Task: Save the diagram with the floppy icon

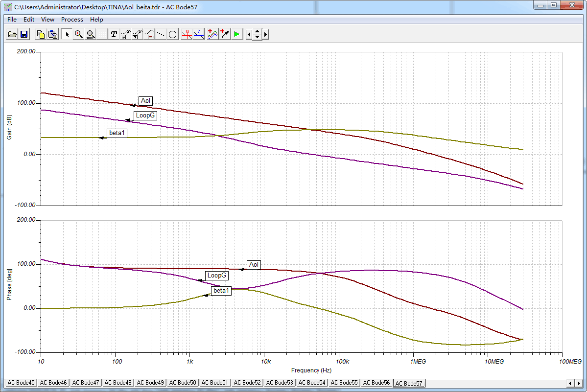Action: click(24, 34)
